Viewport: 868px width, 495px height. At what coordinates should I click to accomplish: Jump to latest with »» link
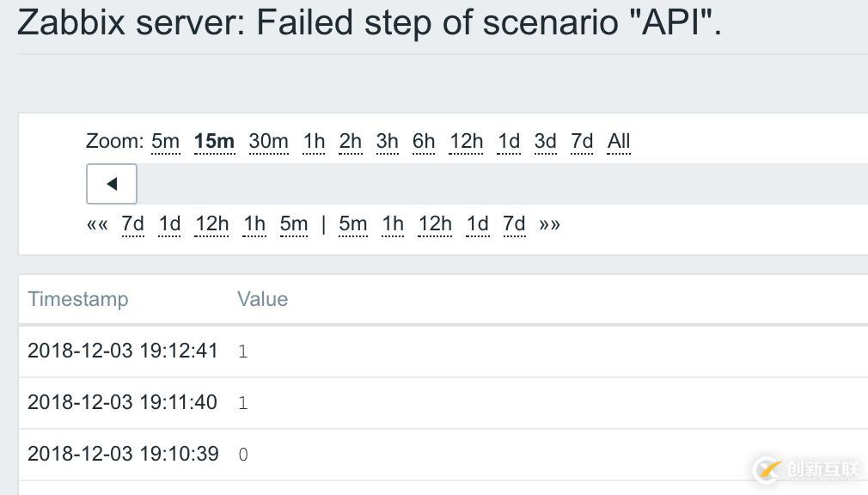click(550, 224)
